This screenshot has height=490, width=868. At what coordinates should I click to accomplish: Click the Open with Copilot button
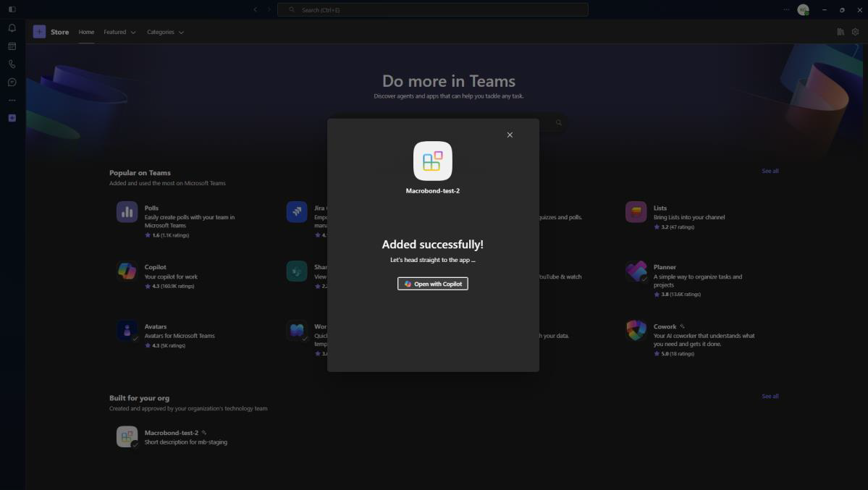click(432, 284)
